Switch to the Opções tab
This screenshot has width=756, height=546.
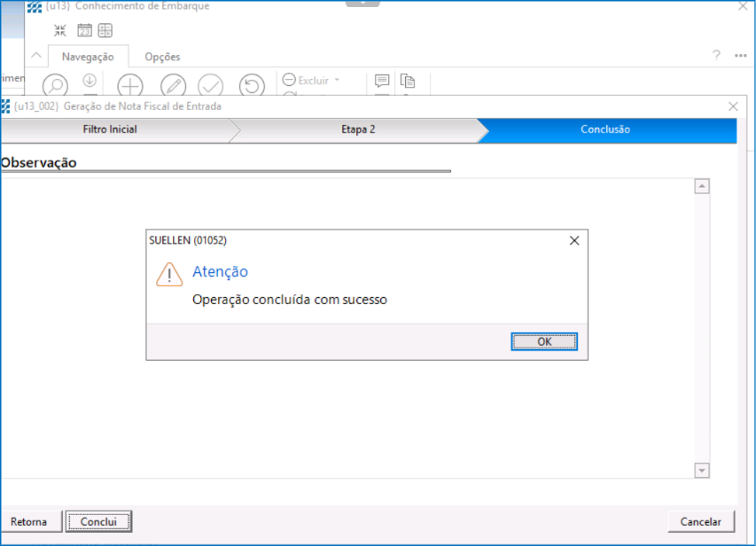162,57
